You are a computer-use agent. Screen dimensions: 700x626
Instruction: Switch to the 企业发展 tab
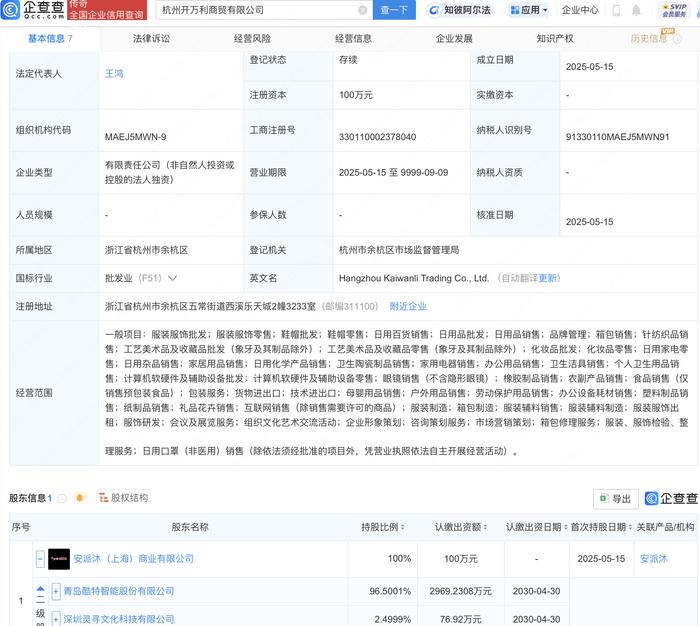coord(454,39)
